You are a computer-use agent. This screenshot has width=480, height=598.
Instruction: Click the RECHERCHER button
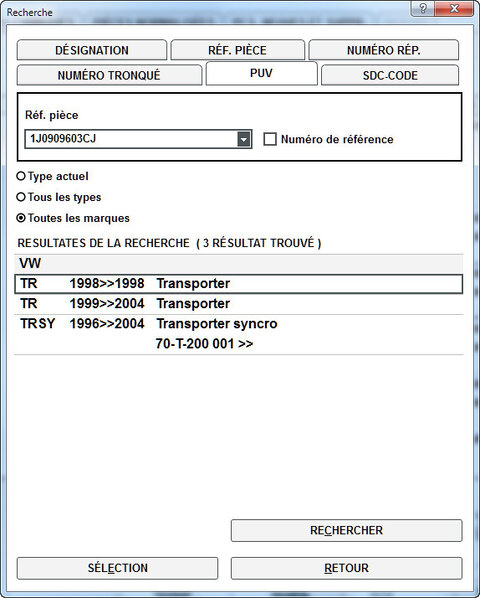pyautogui.click(x=347, y=530)
